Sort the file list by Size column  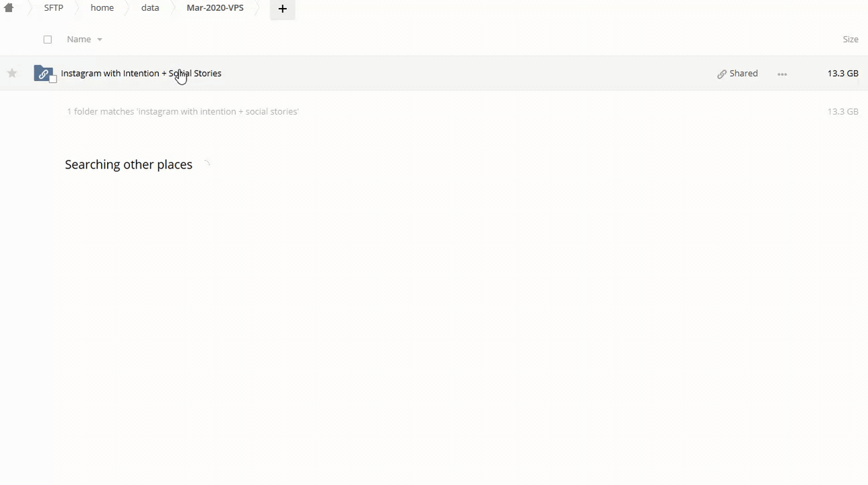click(x=850, y=39)
